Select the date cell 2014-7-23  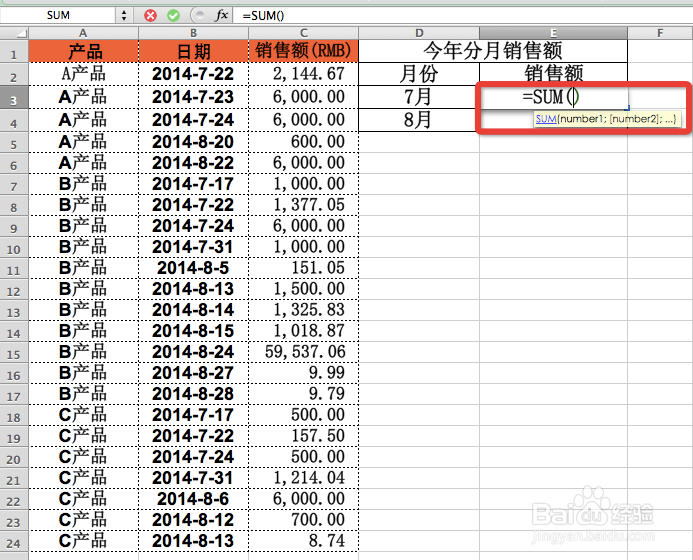pos(194,97)
